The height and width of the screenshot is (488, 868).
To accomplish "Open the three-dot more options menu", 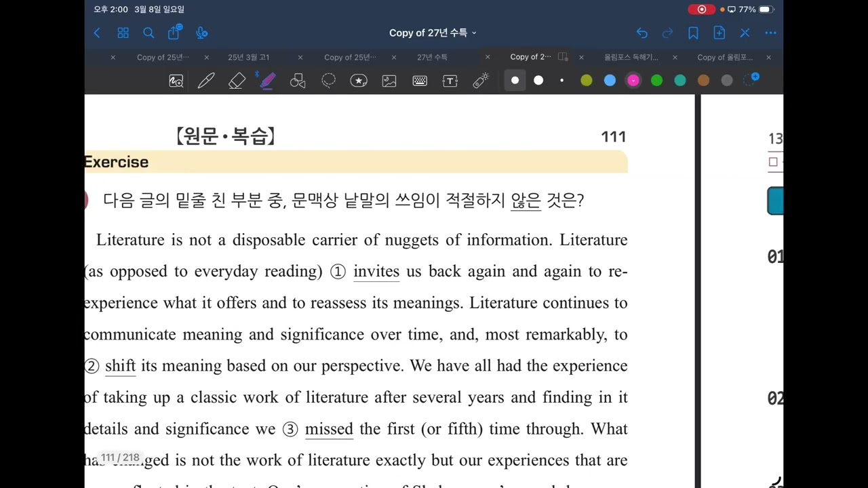I will (770, 33).
